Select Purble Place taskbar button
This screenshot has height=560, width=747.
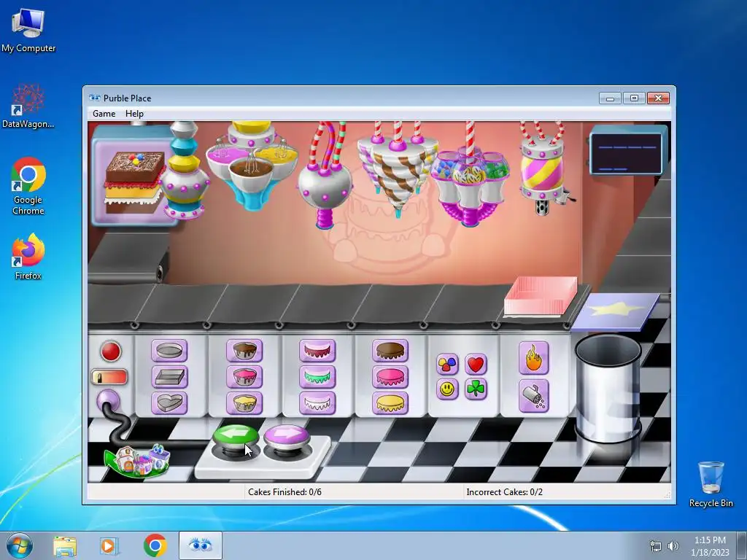click(200, 545)
